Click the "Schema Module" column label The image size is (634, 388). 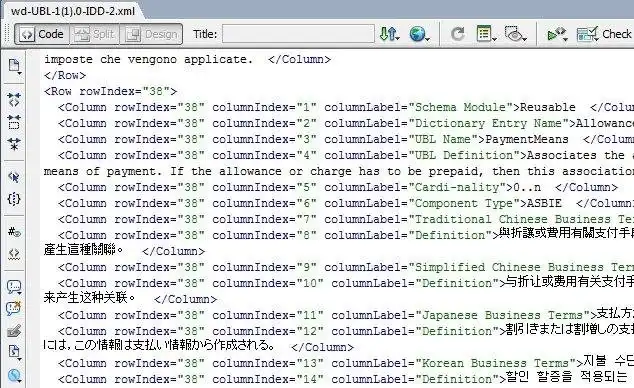coord(461,107)
